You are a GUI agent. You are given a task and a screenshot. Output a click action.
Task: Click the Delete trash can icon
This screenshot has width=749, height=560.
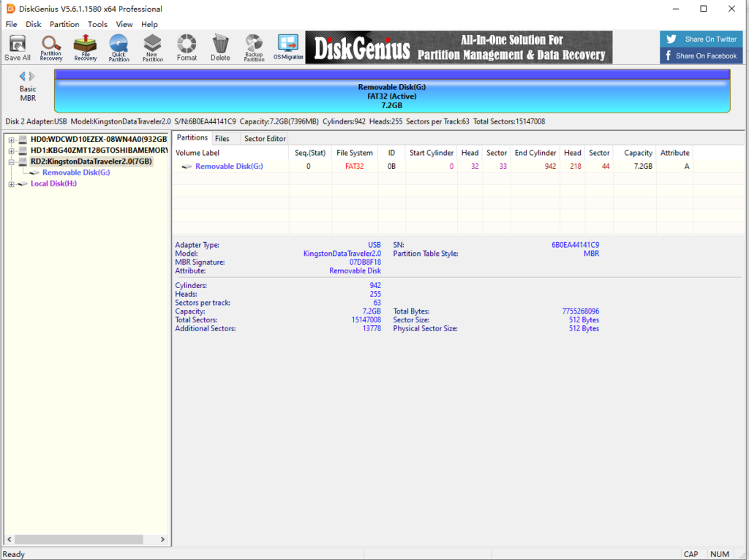coord(220,48)
